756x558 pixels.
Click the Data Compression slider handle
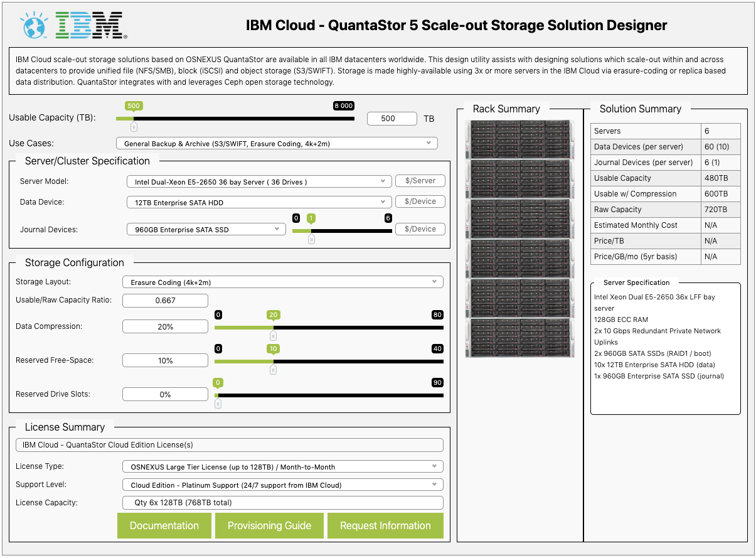click(273, 336)
